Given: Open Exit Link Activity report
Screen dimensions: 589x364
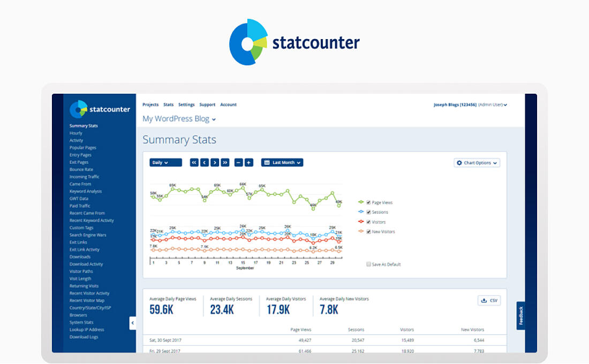Looking at the screenshot, I should [x=84, y=250].
